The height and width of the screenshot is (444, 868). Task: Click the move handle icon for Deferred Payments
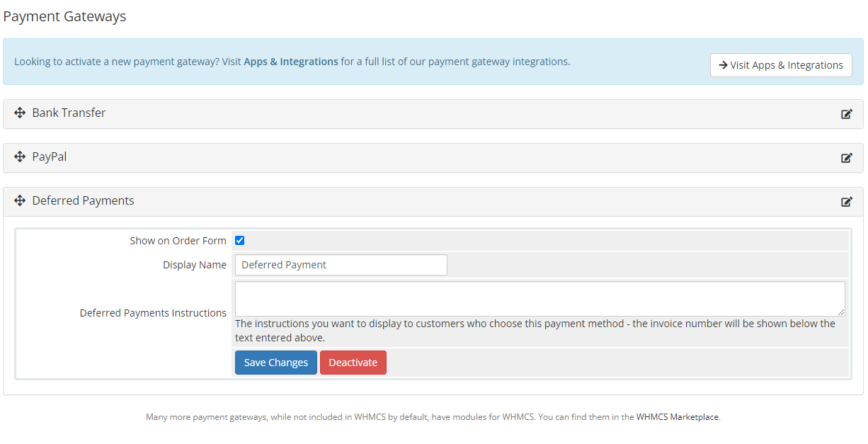pos(20,201)
